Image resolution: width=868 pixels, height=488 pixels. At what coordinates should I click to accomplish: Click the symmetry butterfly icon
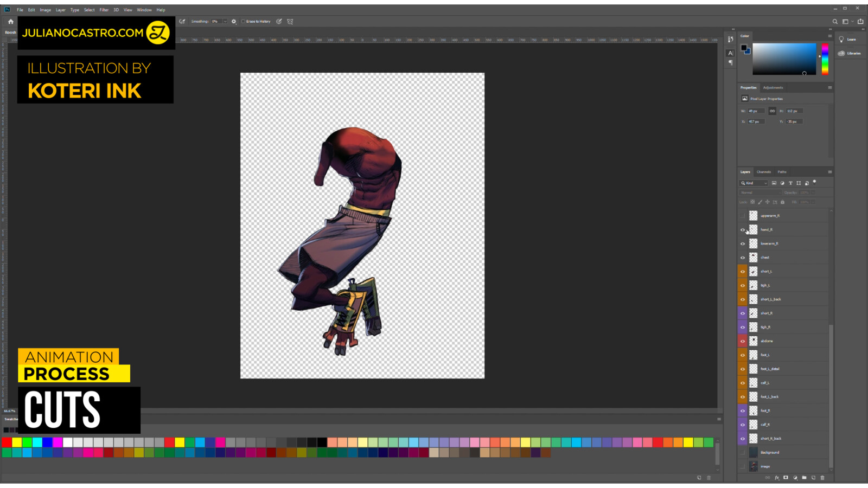(290, 22)
